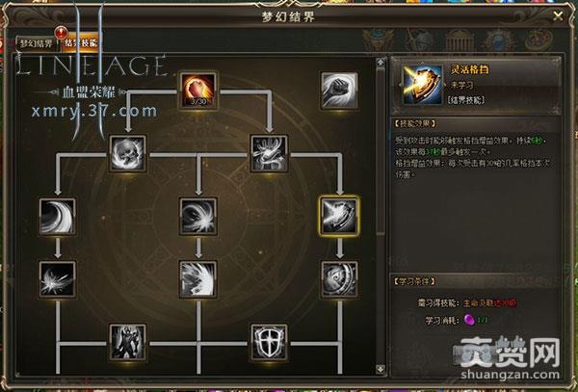
Task: Click the scrollbar up arrow of skill tree
Action: click(381, 63)
